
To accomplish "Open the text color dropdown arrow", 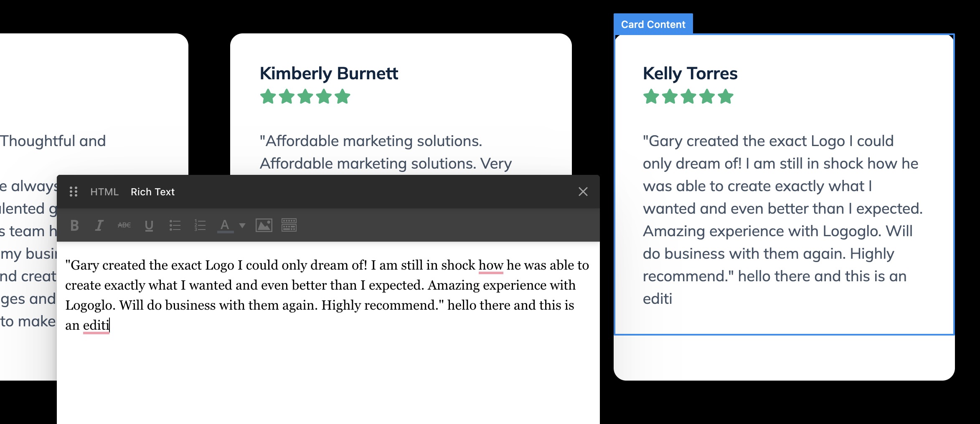I will tap(242, 226).
